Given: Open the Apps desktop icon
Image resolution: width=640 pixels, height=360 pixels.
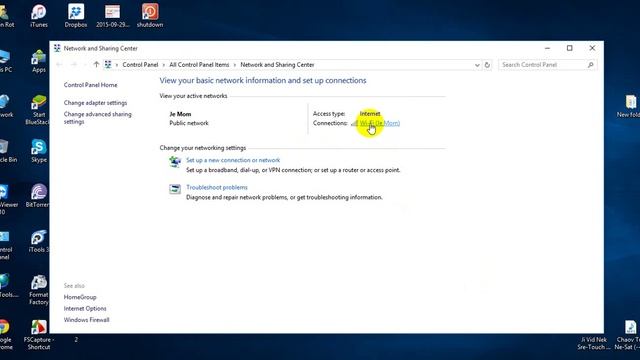Looking at the screenshot, I should tap(39, 60).
